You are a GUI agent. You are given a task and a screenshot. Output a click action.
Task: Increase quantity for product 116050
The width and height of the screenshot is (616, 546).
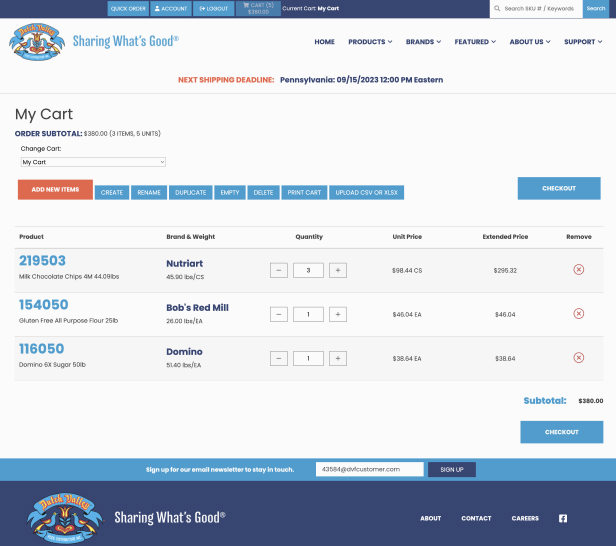point(338,358)
